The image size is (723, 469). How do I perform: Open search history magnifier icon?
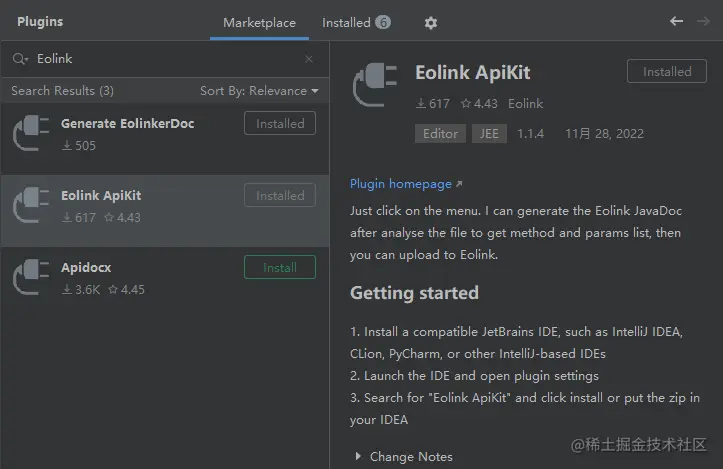point(20,59)
